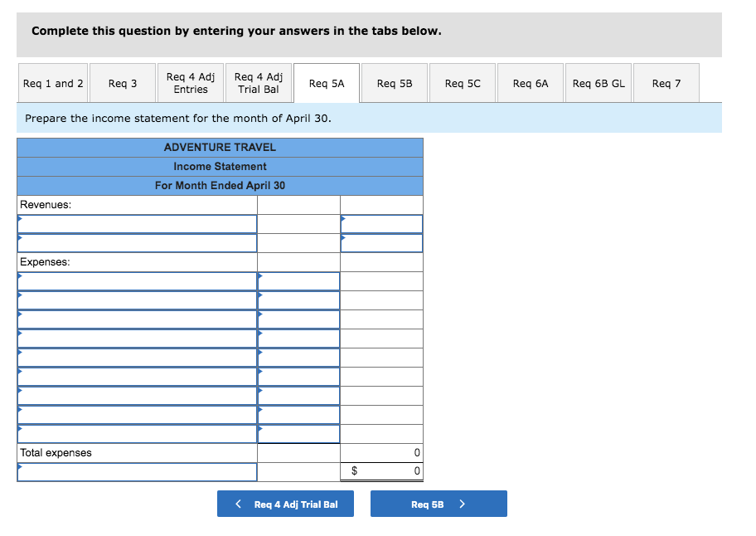
Task: Open last expense account dropdown above Total expenses
Action: click(137, 434)
